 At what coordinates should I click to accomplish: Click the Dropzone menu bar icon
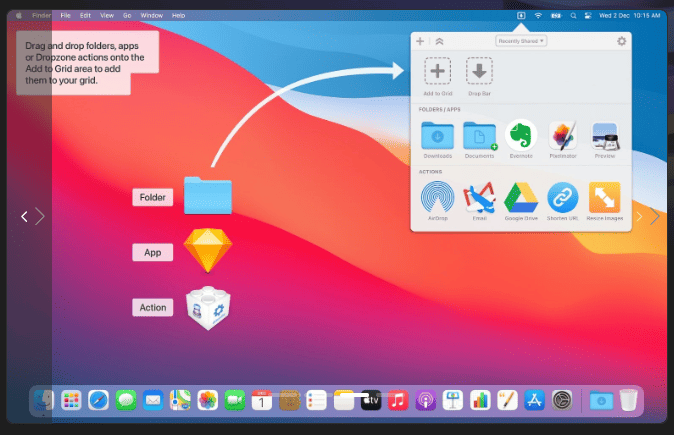click(521, 15)
